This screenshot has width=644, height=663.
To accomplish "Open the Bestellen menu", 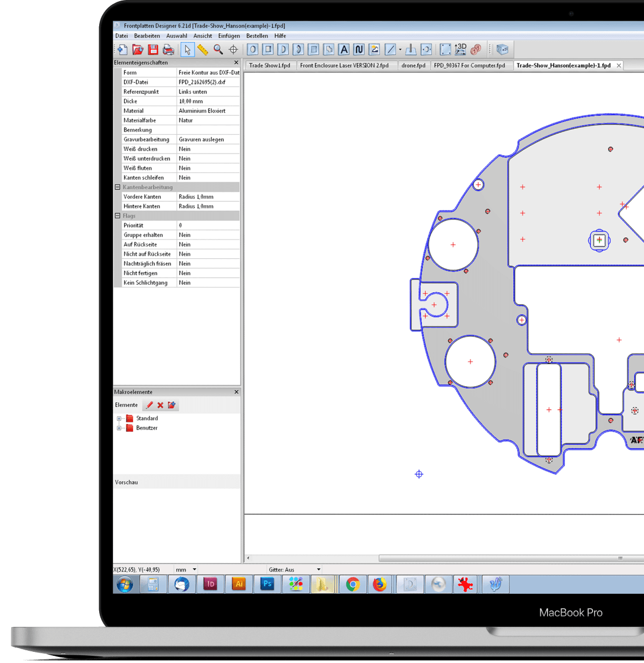I will [257, 35].
